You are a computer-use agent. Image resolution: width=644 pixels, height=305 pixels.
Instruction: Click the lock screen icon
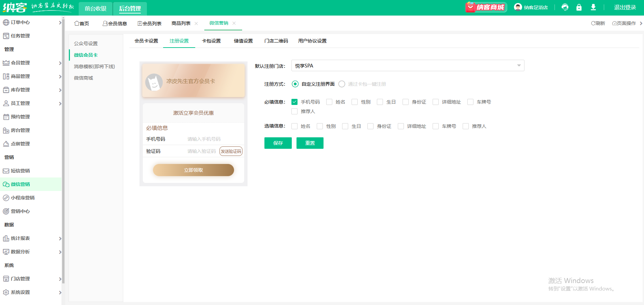(x=579, y=7)
